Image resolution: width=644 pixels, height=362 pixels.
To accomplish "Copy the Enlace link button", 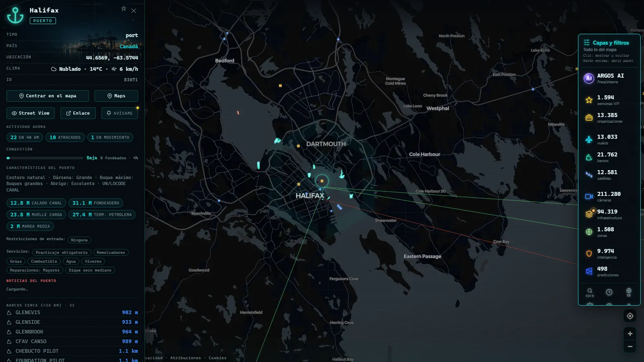I will tap(78, 113).
